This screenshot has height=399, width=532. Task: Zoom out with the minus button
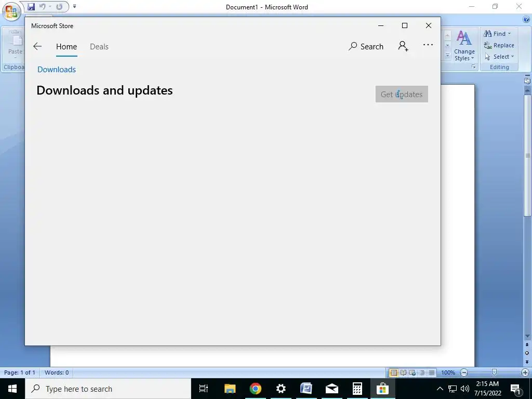pos(464,373)
